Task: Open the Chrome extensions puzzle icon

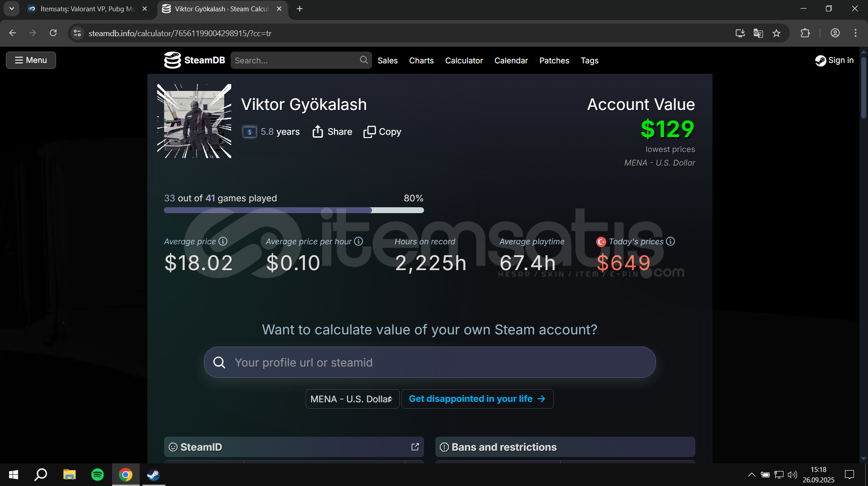Action: coord(805,33)
